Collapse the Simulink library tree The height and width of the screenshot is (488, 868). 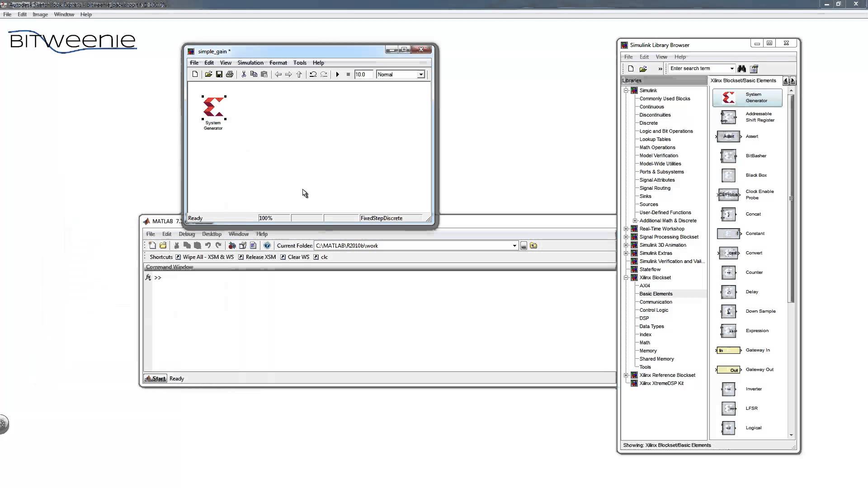tap(626, 90)
